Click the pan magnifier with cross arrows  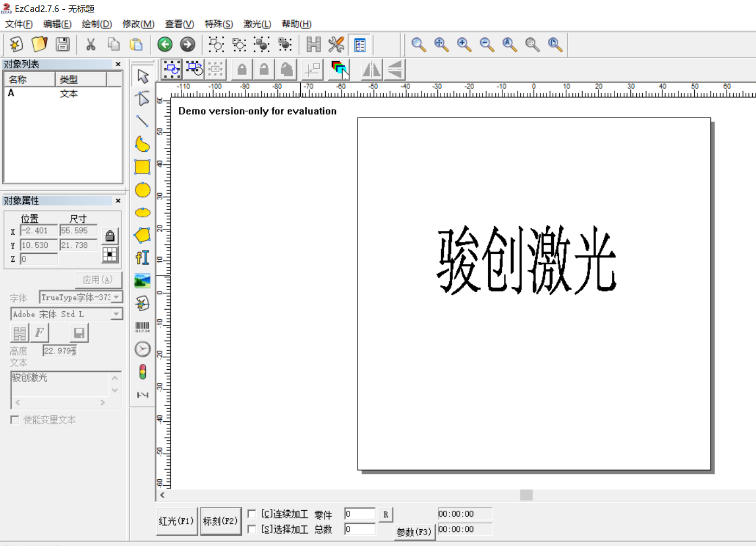(x=441, y=44)
